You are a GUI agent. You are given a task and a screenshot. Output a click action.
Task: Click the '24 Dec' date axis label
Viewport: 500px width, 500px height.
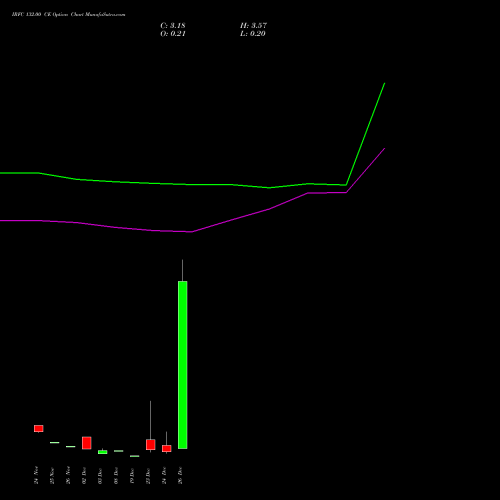click(x=164, y=476)
